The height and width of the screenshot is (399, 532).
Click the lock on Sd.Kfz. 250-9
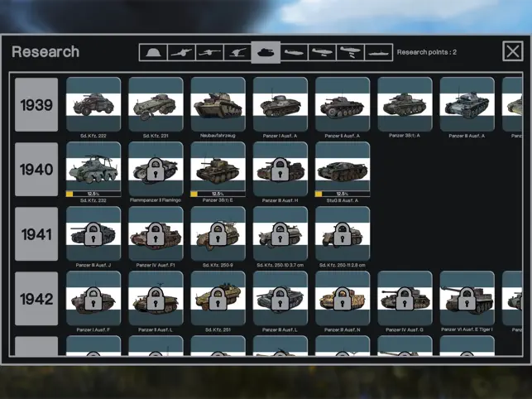(218, 234)
